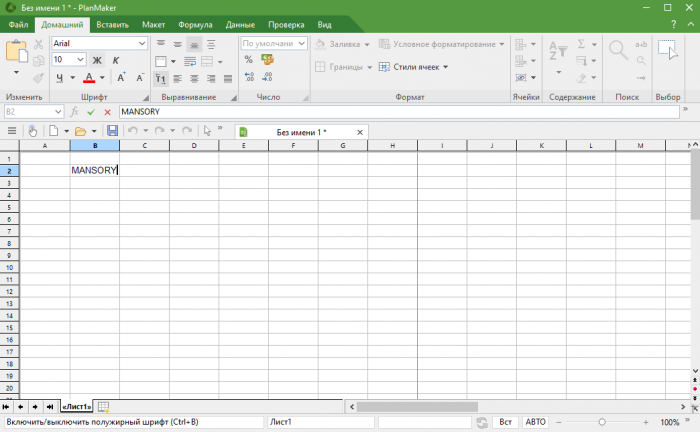Click the Save floppy disk icon
700x432 pixels.
[112, 131]
